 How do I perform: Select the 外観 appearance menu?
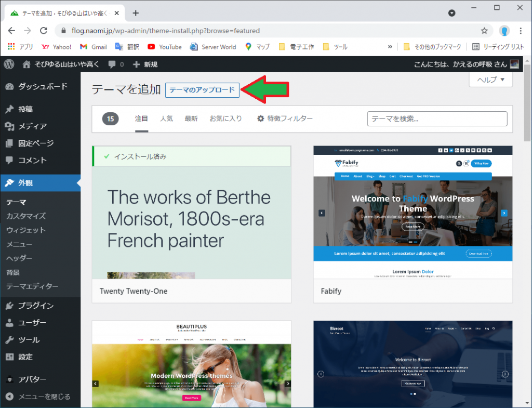pos(41,183)
